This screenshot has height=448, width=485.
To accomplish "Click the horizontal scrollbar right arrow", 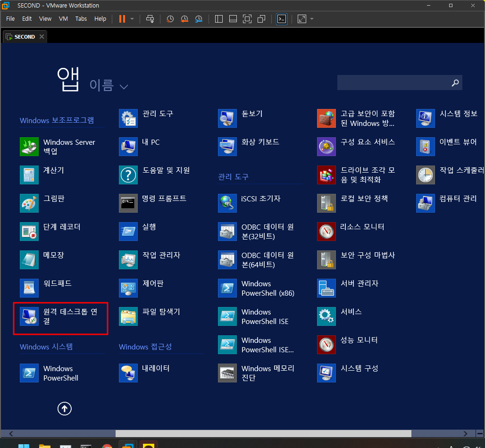I will [466, 433].
